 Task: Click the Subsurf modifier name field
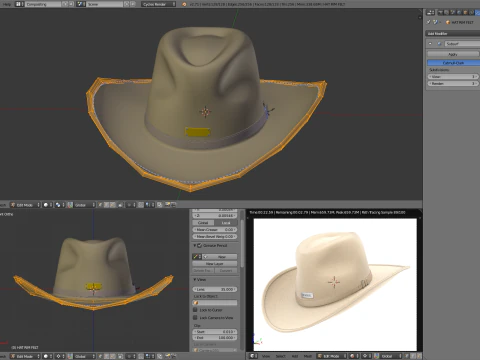pos(462,44)
